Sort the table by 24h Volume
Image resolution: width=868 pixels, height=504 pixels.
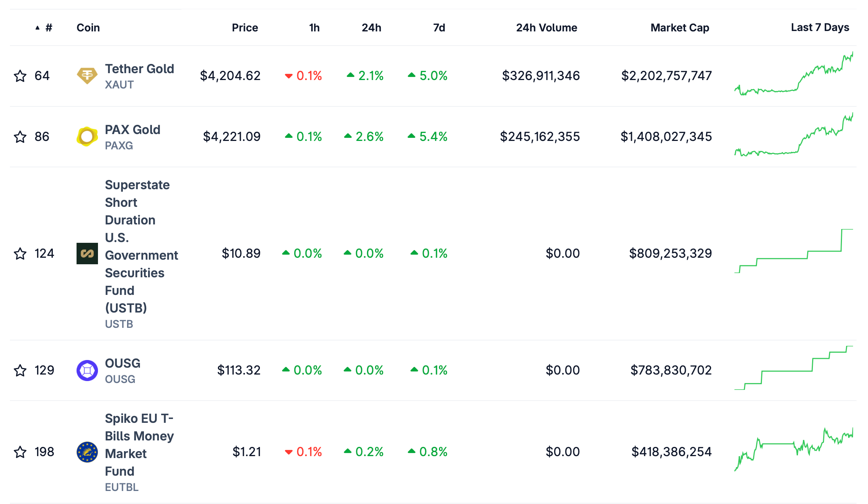click(546, 28)
